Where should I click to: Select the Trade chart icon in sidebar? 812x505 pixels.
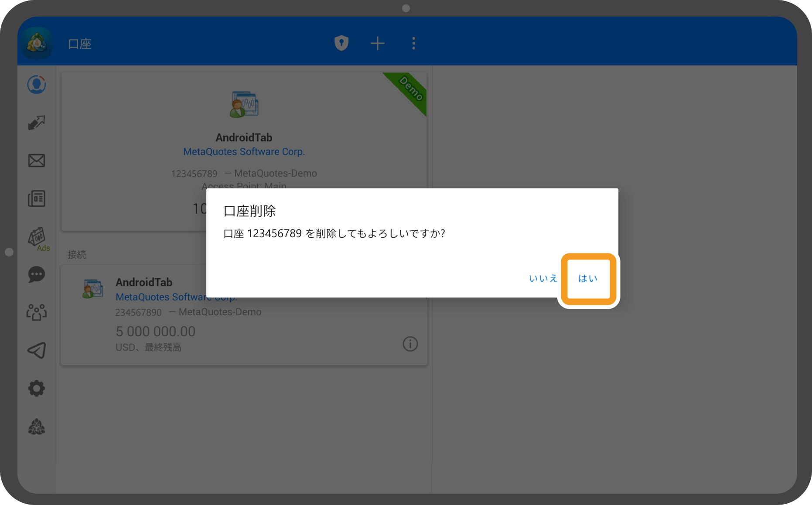(37, 123)
